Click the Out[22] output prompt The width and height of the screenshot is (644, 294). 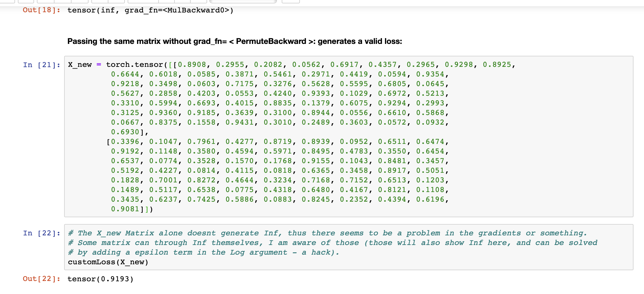coord(41,279)
